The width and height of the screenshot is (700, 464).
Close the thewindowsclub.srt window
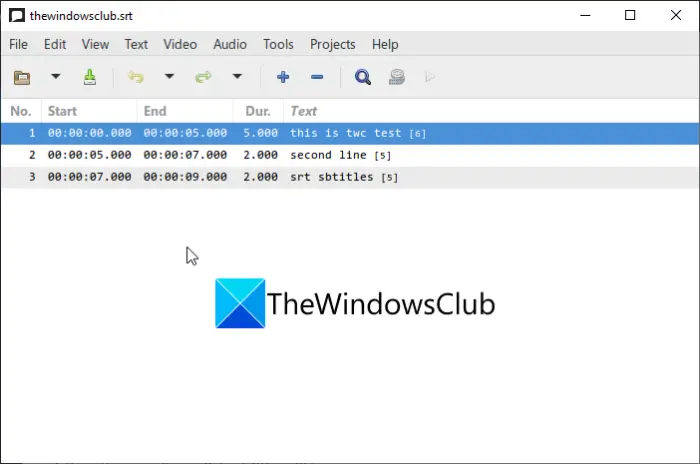[x=676, y=15]
